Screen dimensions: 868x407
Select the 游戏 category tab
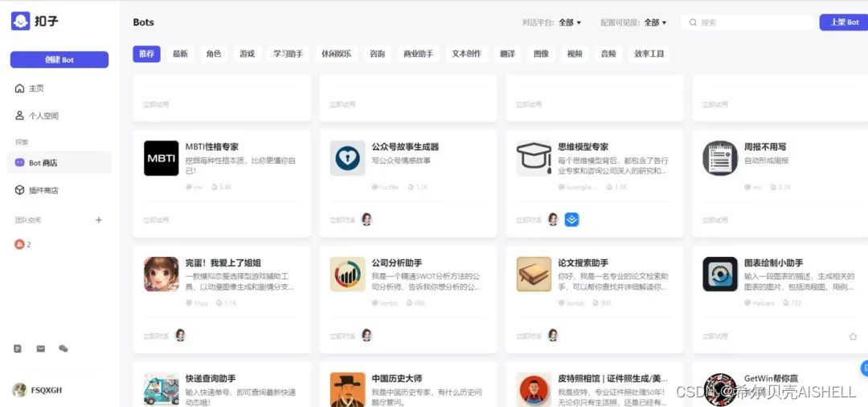point(248,55)
